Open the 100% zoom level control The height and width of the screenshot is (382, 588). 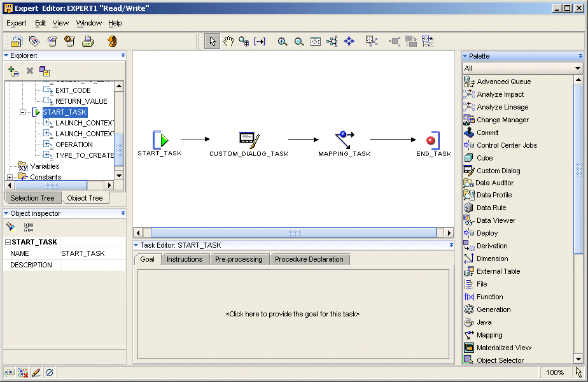(x=554, y=372)
